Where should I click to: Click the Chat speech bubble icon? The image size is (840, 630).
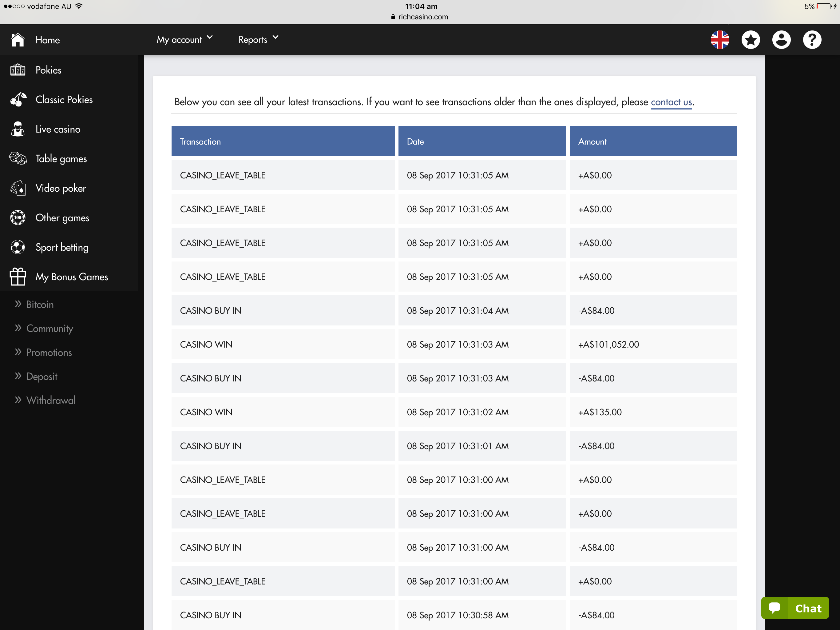[x=774, y=608]
